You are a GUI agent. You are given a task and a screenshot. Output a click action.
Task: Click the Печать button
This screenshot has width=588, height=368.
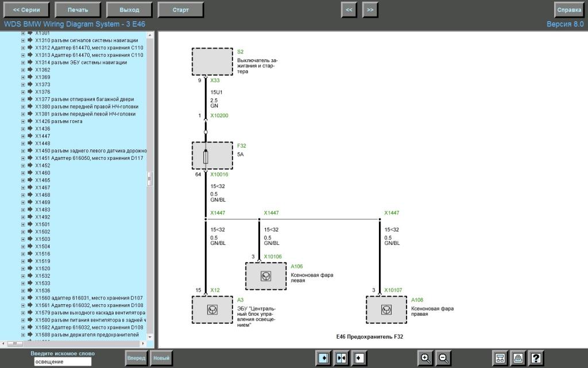pos(78,10)
